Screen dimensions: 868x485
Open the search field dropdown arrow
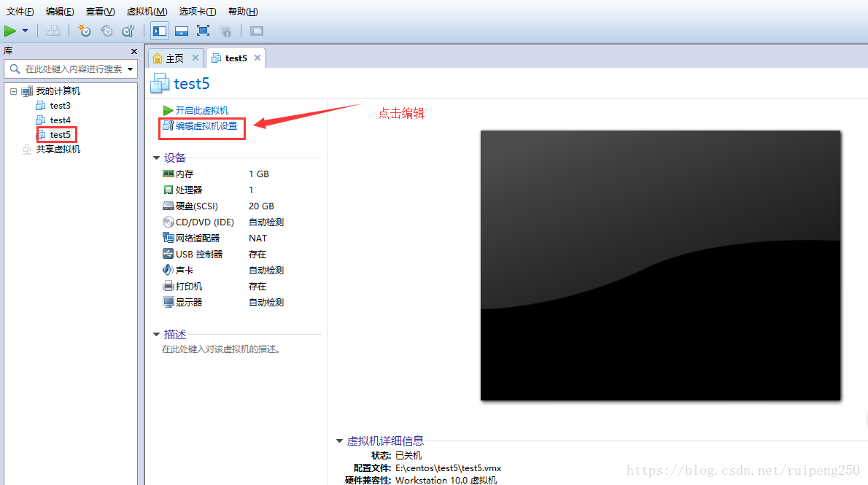tap(131, 69)
